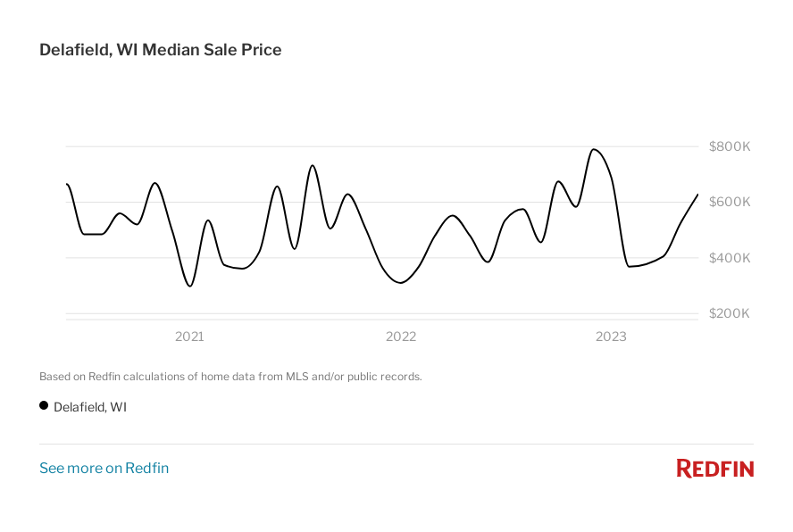Select the $600K y-axis label
793x532 pixels.
click(x=729, y=202)
